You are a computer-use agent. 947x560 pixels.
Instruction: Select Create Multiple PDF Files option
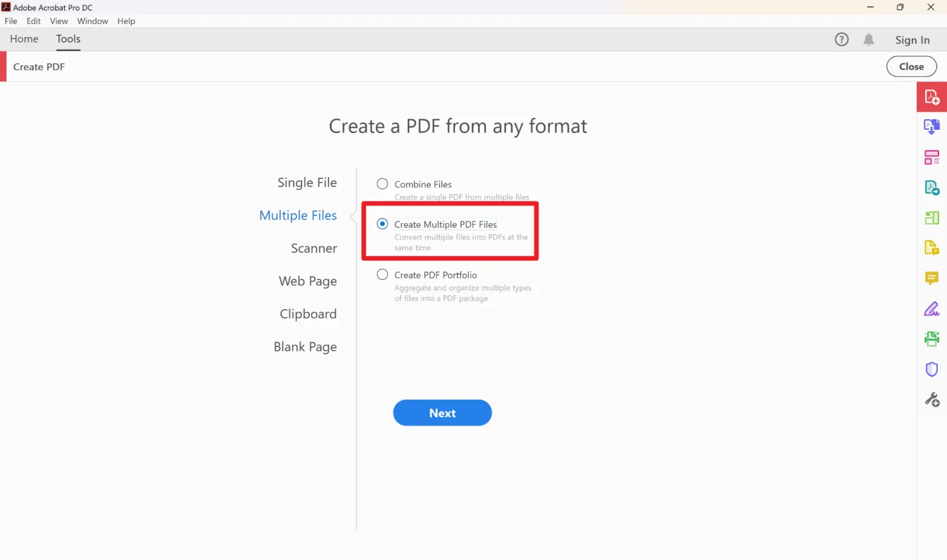click(382, 224)
